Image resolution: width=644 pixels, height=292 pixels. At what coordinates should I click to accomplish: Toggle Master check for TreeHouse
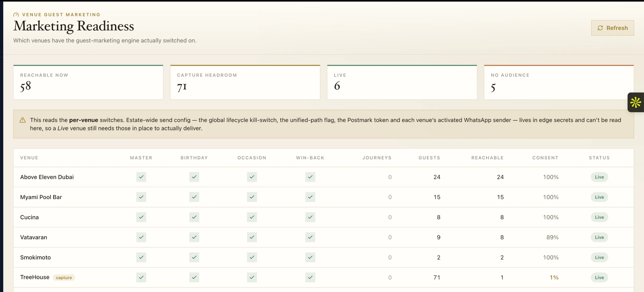[x=141, y=278]
